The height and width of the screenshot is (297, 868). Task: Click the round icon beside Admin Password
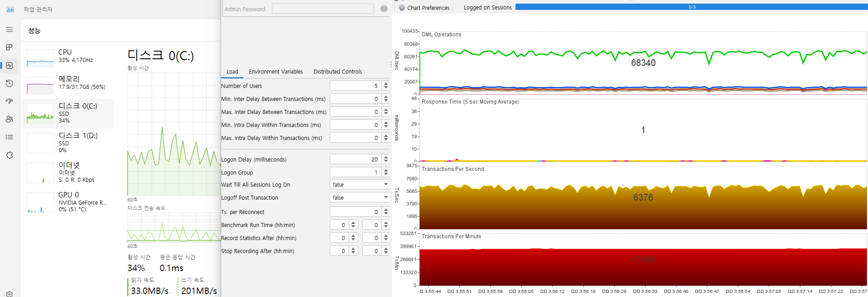[384, 9]
